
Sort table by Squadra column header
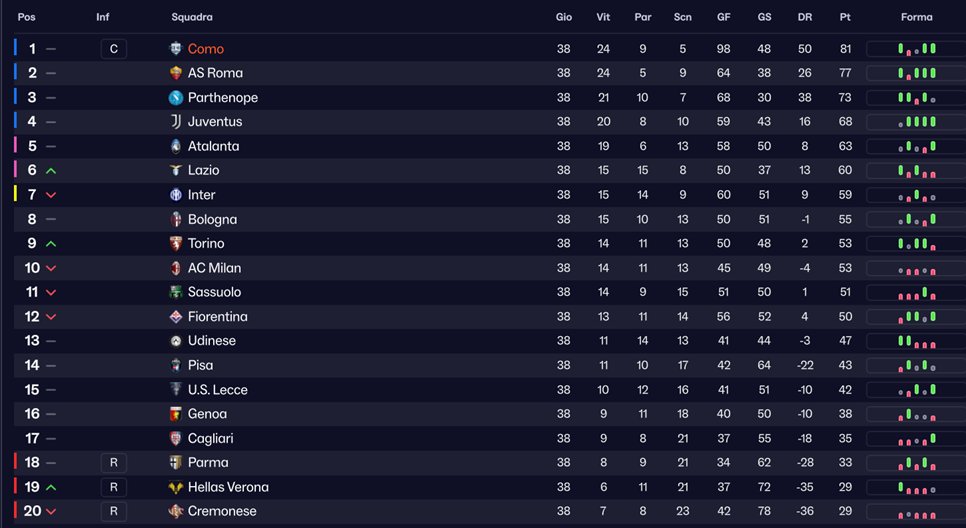point(192,17)
